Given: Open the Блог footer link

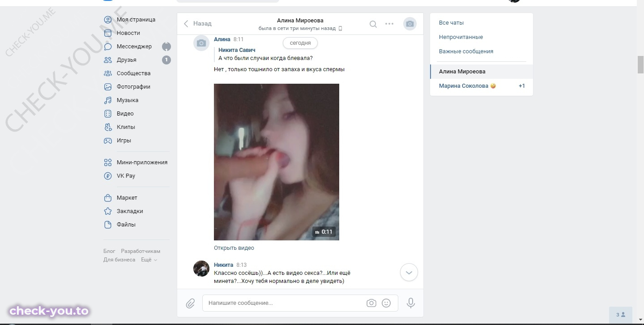Looking at the screenshot, I should tap(109, 251).
